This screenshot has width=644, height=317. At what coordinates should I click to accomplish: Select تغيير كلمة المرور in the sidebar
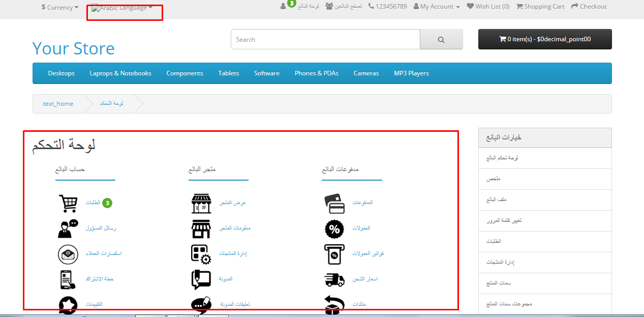pyautogui.click(x=545, y=221)
